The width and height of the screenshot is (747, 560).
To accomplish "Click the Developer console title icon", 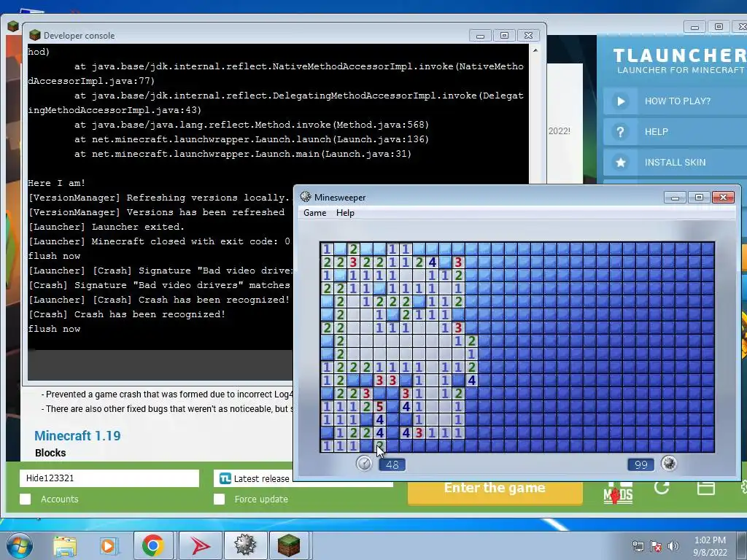I will tap(35, 35).
